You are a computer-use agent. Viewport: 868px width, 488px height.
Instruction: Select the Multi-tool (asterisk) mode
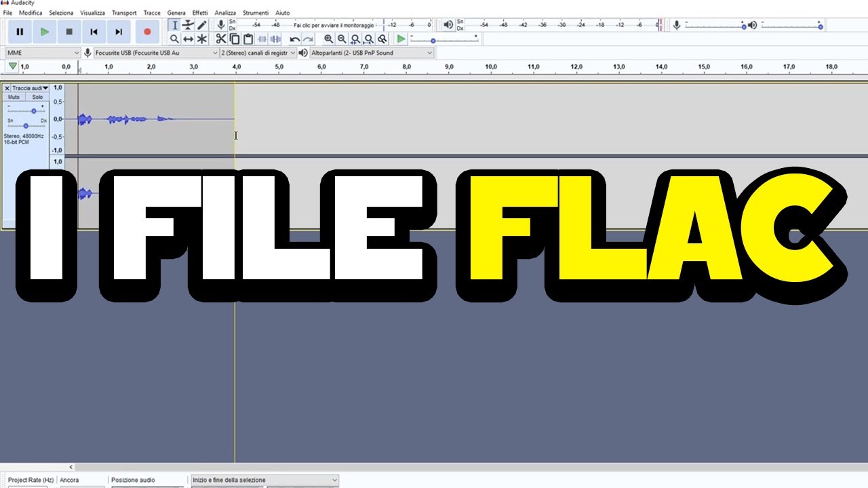click(202, 39)
